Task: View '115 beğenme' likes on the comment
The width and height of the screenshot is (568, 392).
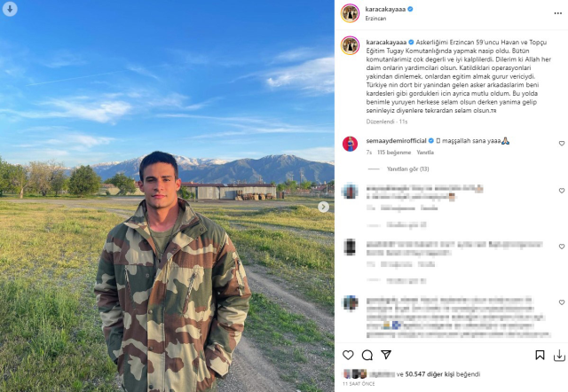Action: [x=394, y=153]
